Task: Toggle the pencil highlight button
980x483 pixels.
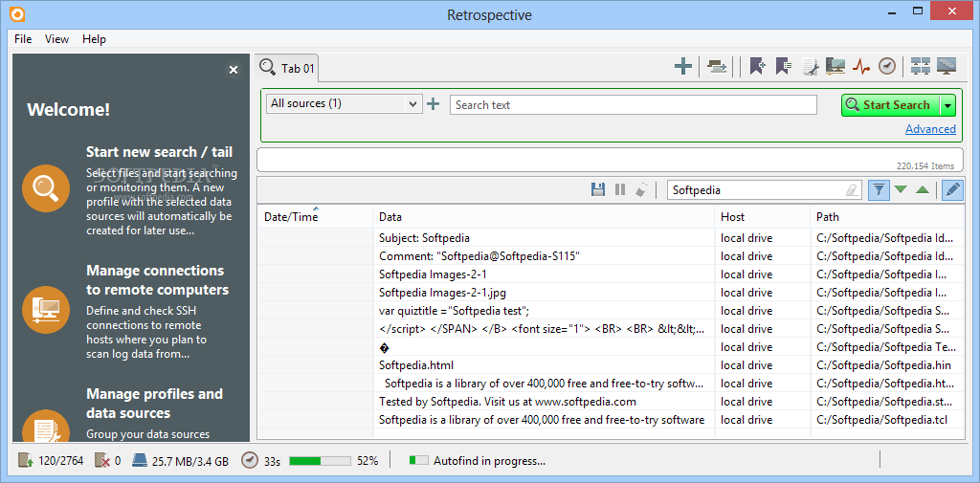Action: (952, 190)
